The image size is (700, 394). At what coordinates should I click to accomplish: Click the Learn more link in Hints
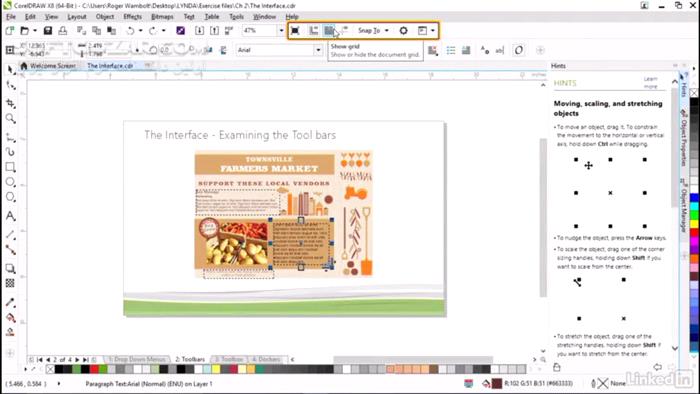click(650, 83)
